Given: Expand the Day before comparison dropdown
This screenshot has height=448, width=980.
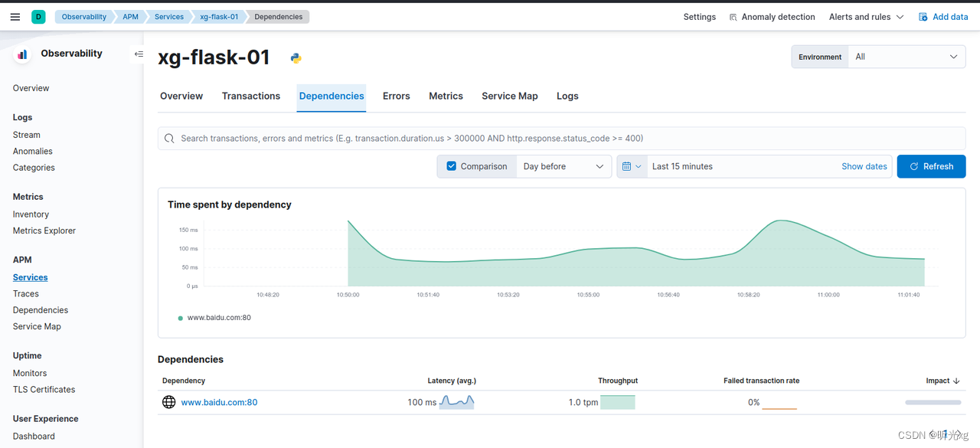Looking at the screenshot, I should tap(563, 166).
